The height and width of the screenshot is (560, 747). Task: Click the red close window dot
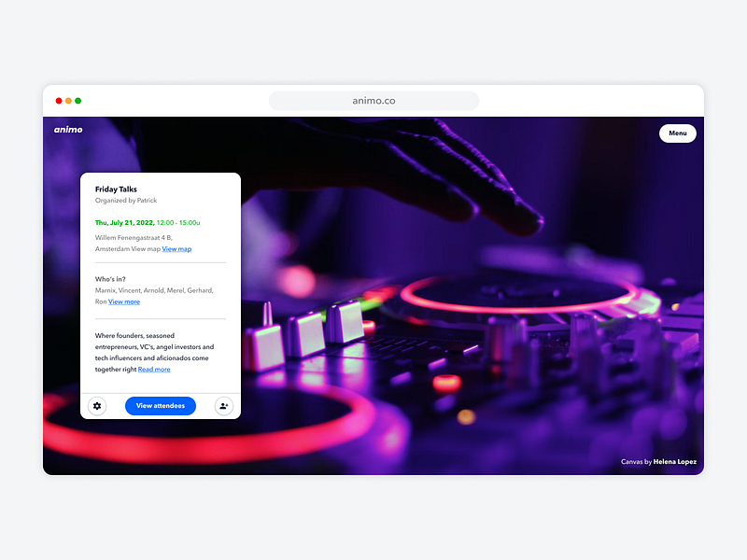59,101
